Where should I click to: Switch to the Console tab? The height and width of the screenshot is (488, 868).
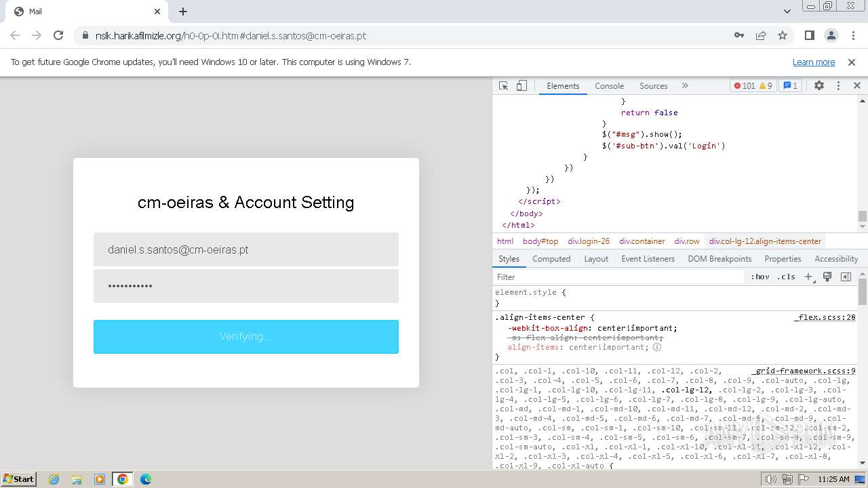click(609, 86)
